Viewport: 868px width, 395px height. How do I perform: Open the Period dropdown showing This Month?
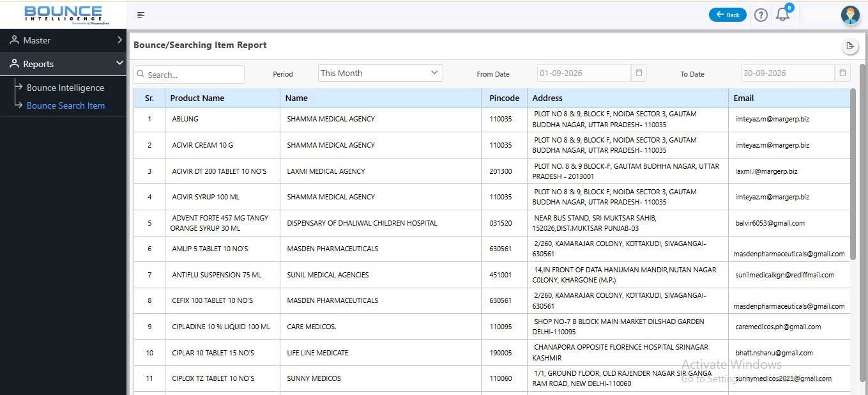[380, 73]
